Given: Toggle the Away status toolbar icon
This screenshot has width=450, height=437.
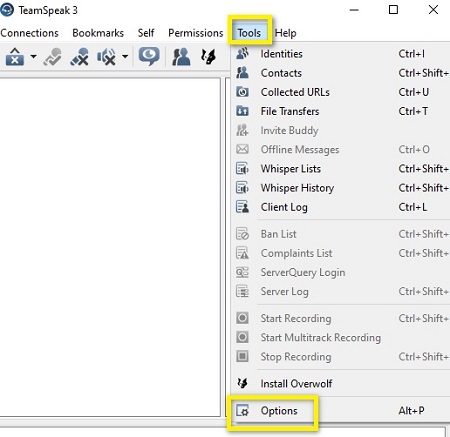Looking at the screenshot, I should 80,56.
